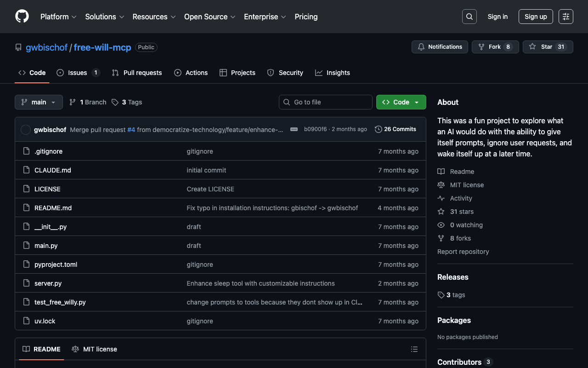Click the appearance settings sliders icon

click(x=565, y=17)
